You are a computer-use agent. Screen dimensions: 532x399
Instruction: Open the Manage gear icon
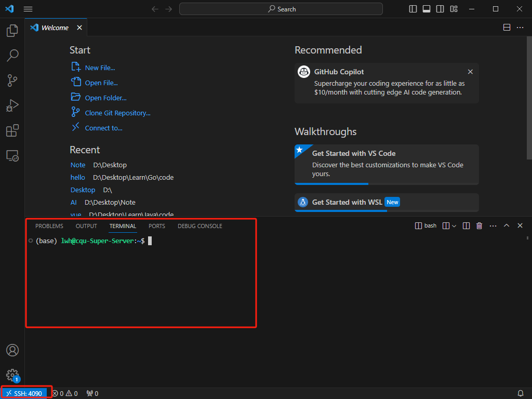pos(12,375)
